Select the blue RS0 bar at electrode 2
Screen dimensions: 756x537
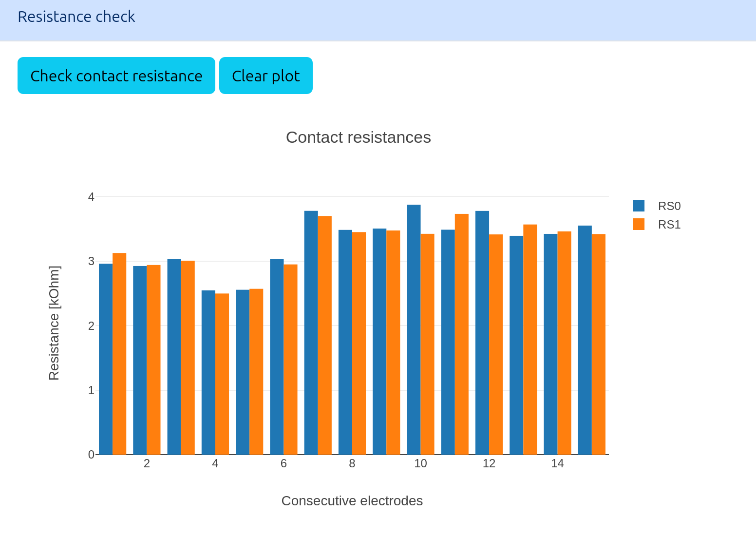point(140,360)
